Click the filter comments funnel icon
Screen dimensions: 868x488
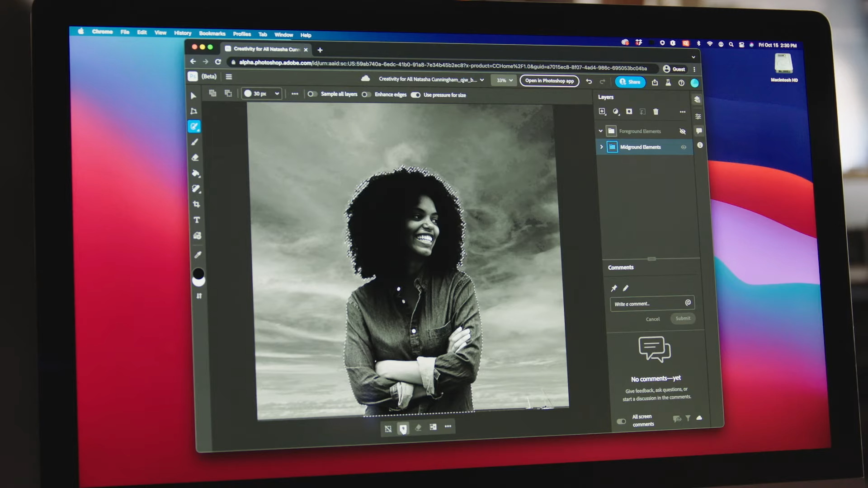[688, 418]
